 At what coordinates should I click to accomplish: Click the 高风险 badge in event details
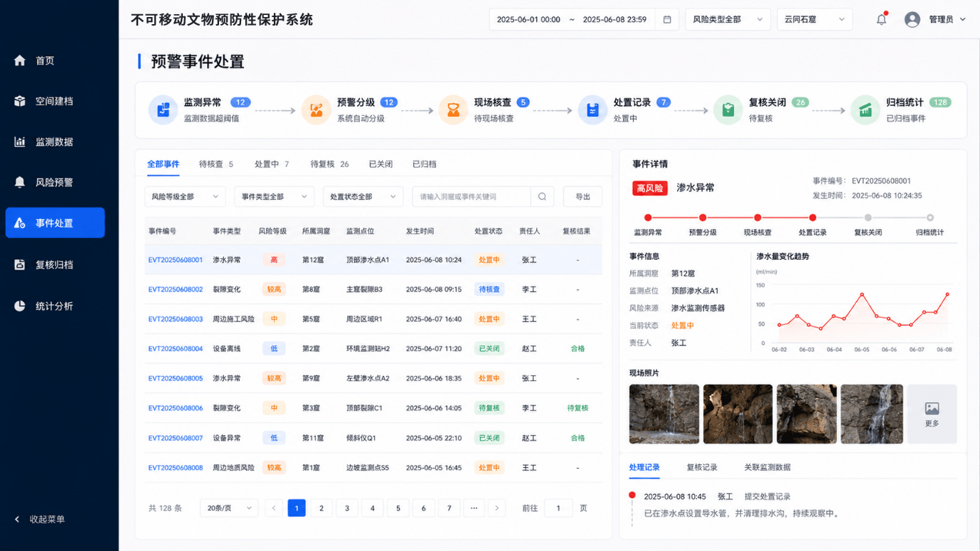click(650, 188)
